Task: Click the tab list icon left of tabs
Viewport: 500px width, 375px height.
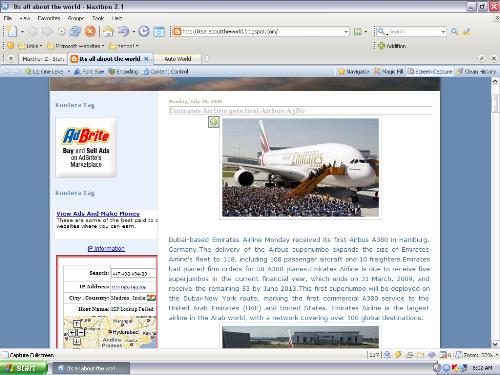Action: [x=11, y=59]
